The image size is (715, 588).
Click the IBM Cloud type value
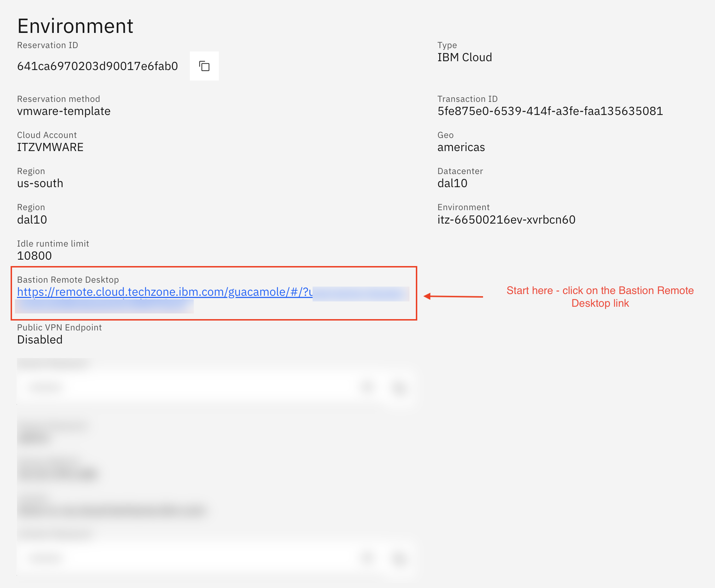coord(465,57)
